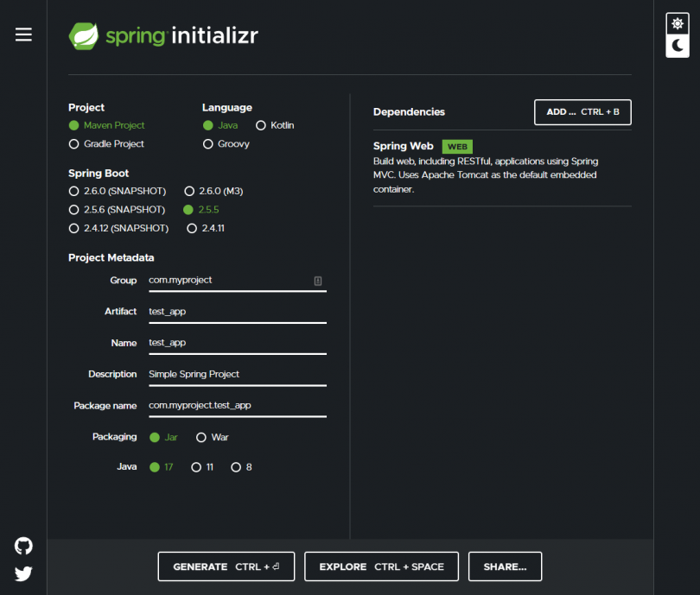The width and height of the screenshot is (700, 595).
Task: Open the Twitter icon link
Action: click(x=23, y=573)
